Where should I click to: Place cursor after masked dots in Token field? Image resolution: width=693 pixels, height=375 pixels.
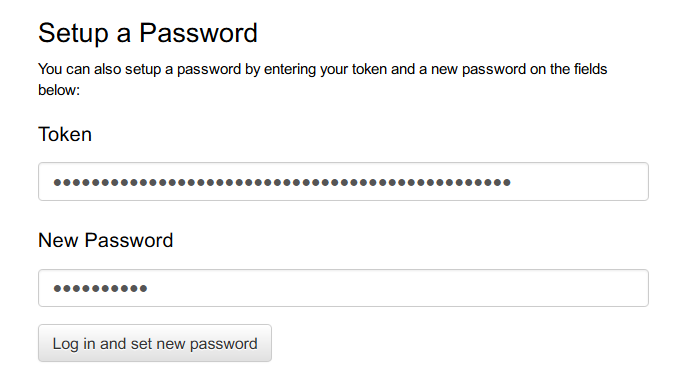513,182
